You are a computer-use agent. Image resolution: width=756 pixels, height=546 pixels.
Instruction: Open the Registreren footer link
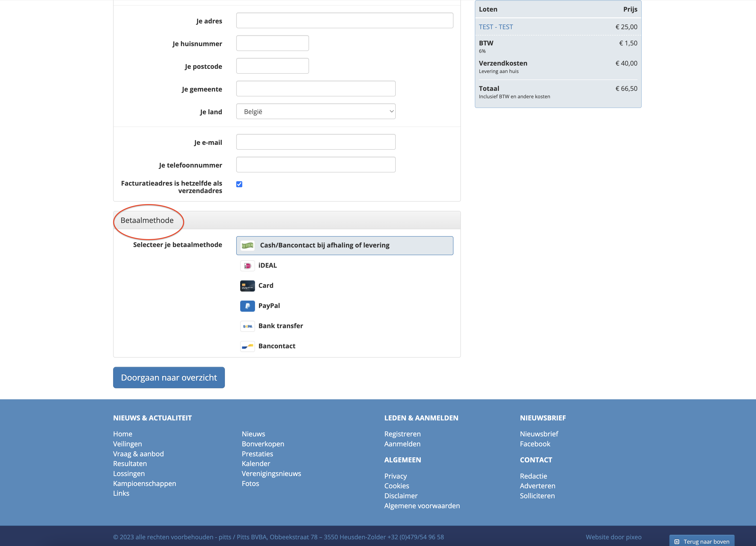(402, 434)
